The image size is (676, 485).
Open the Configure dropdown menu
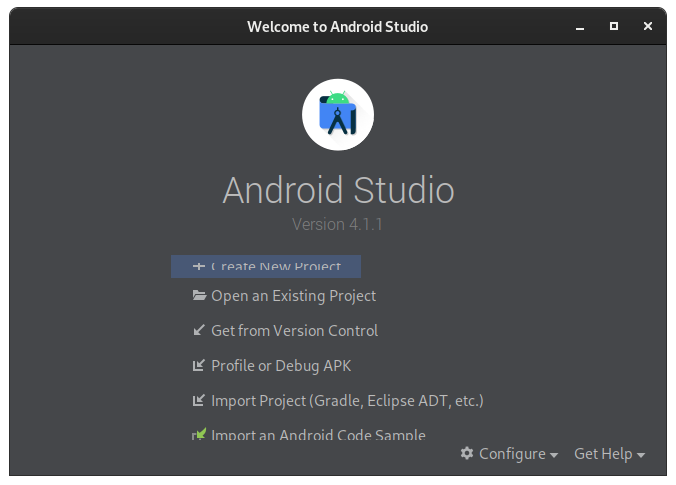509,454
